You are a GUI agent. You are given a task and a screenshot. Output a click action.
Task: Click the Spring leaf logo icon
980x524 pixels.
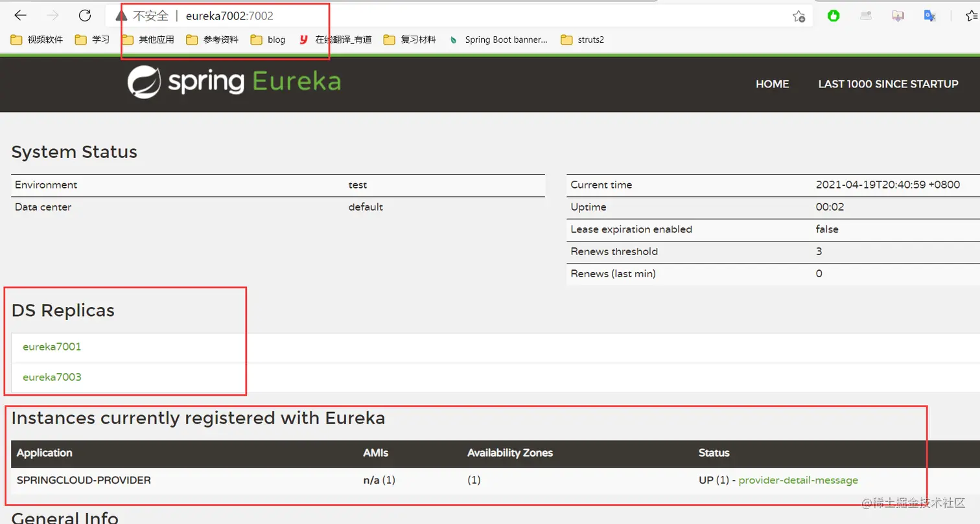(x=144, y=82)
